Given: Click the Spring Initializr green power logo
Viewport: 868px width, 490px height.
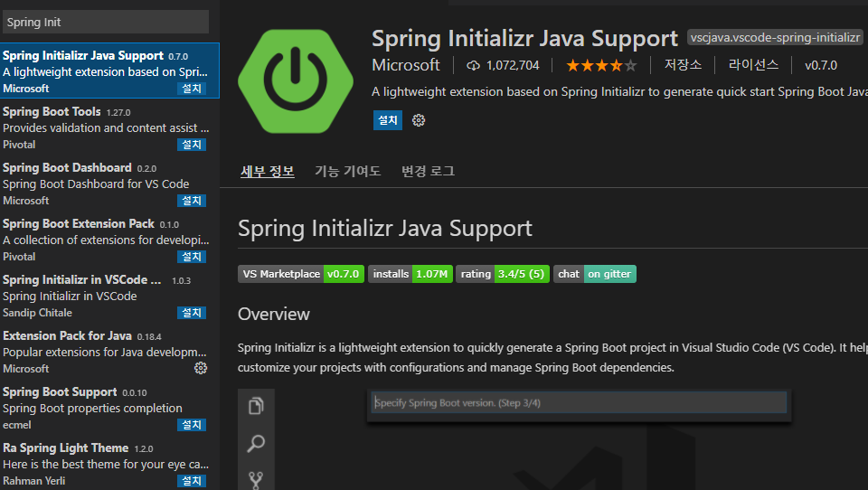Looking at the screenshot, I should click(x=295, y=81).
